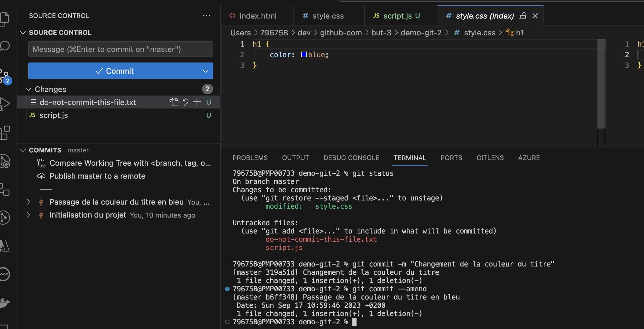
Task: Click line number 2 in editor gutter
Action: (242, 55)
